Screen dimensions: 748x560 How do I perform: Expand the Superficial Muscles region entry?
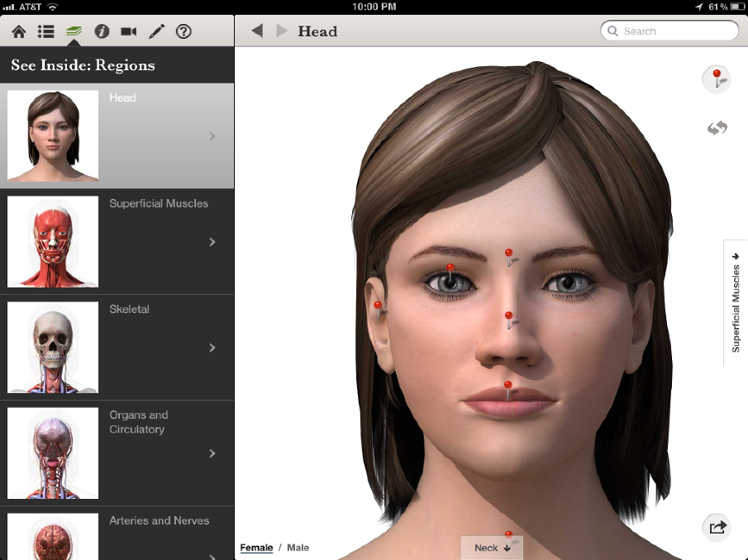point(212,241)
